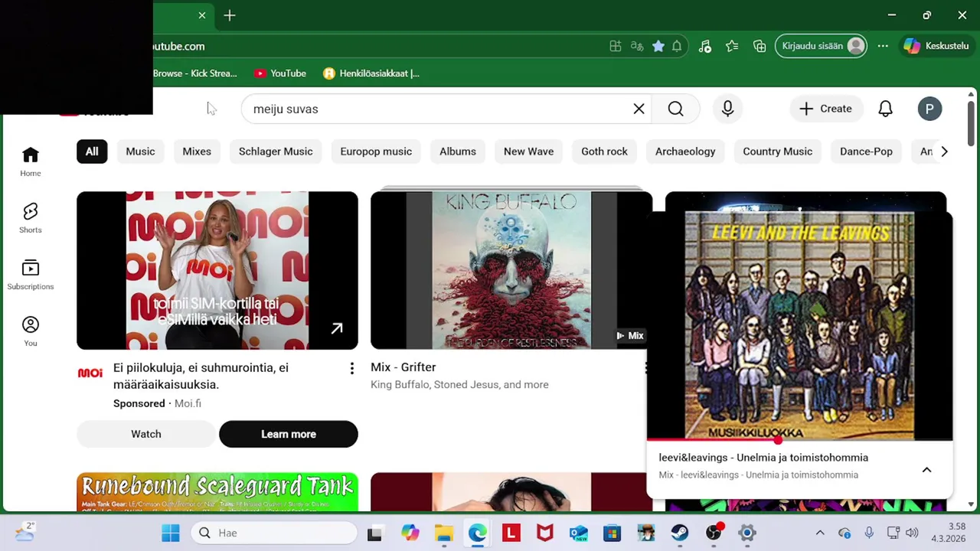Open Edge collections icon
Screen dimensions: 980x551
759,46
